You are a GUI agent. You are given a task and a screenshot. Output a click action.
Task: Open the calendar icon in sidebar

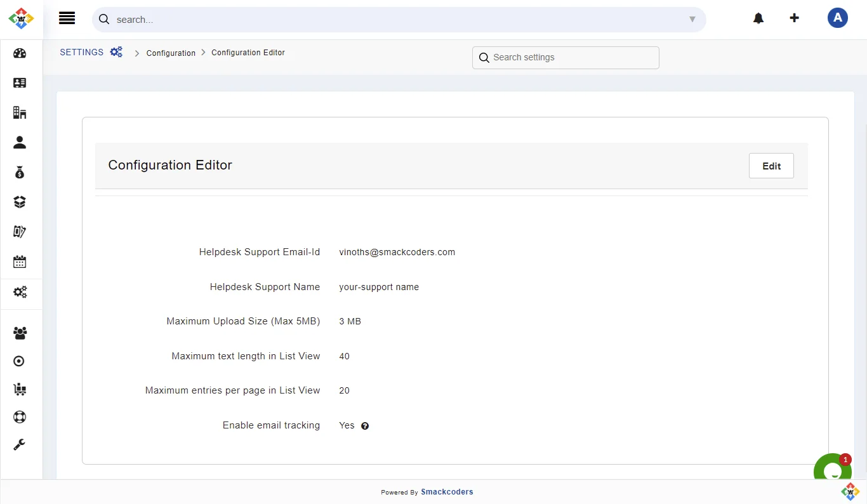(x=20, y=262)
